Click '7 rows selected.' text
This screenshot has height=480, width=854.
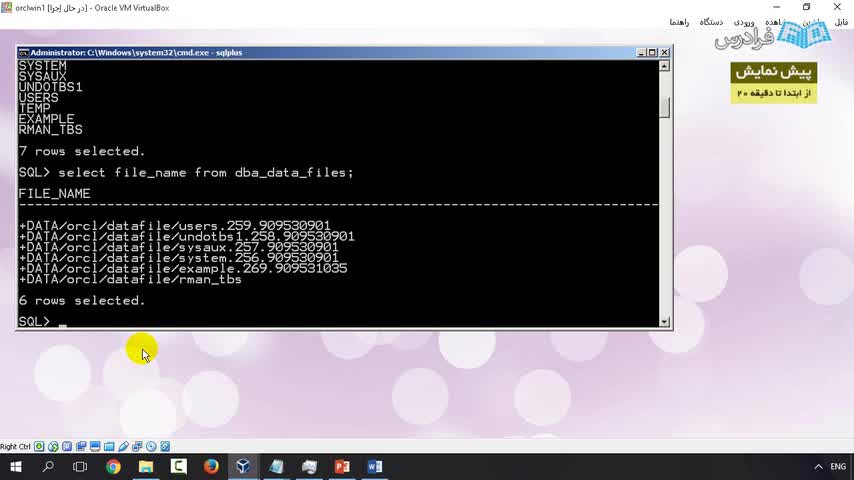click(82, 151)
